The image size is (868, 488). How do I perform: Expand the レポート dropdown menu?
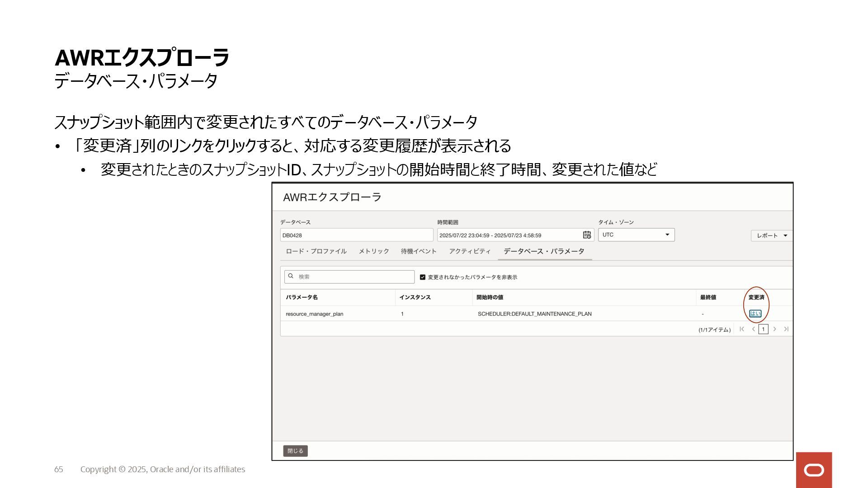click(772, 235)
